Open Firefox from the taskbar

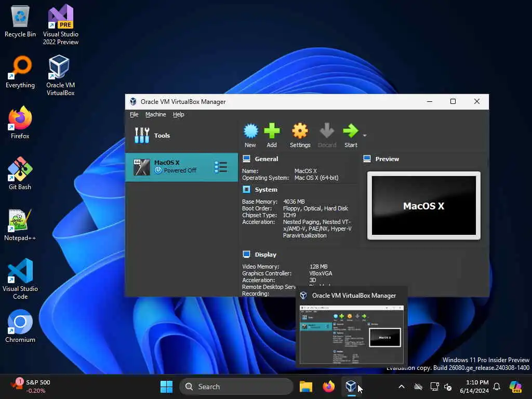pyautogui.click(x=328, y=387)
